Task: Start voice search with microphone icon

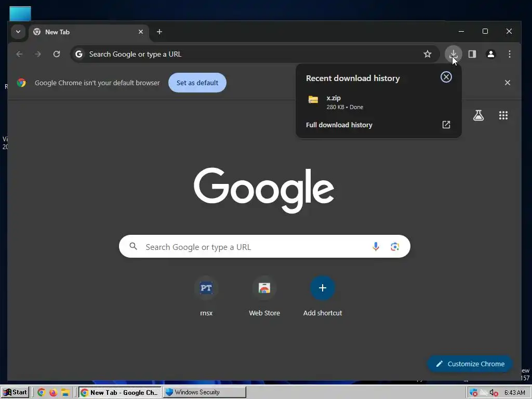Action: 376,247
